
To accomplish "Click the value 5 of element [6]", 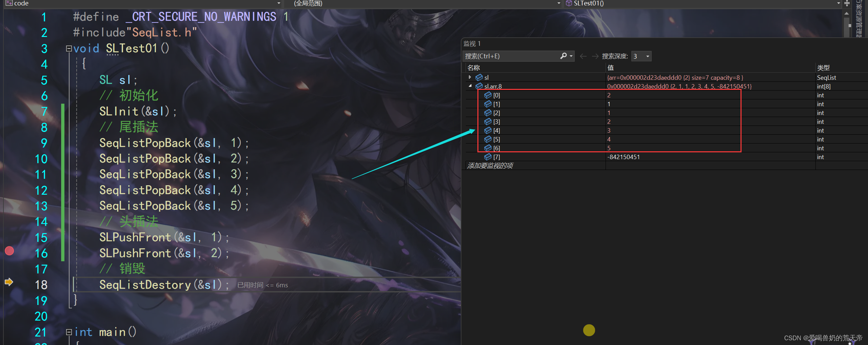I will (x=609, y=148).
